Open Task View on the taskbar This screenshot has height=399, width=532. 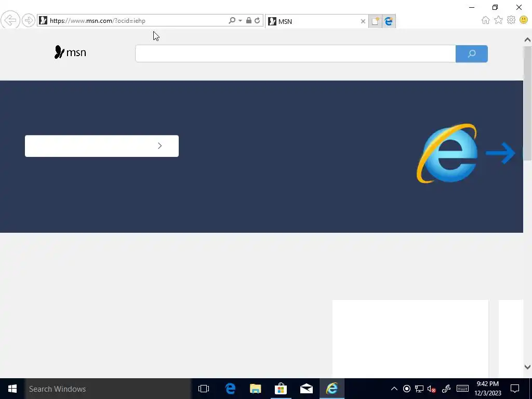coord(204,389)
